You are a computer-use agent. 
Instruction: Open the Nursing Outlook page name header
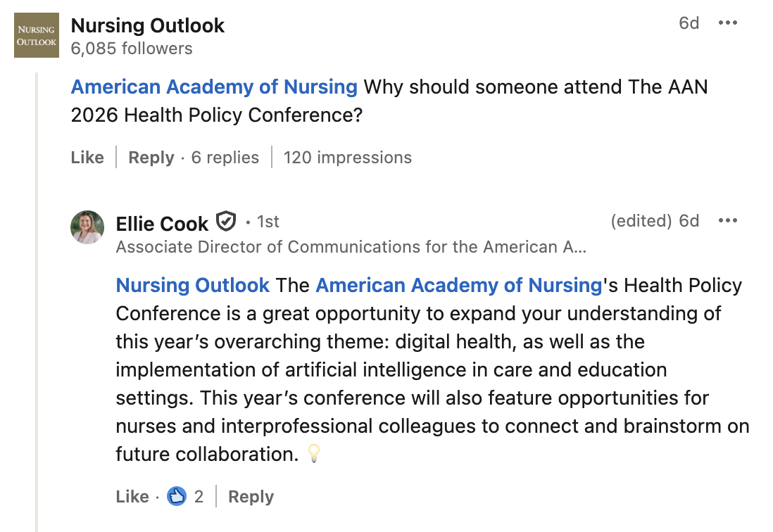coord(147,25)
